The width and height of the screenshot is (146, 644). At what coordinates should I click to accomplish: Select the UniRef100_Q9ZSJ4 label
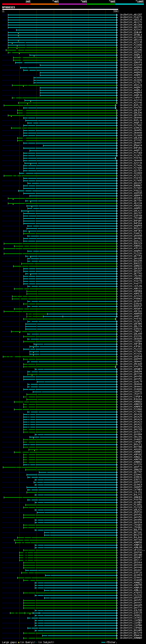pos(131,85)
